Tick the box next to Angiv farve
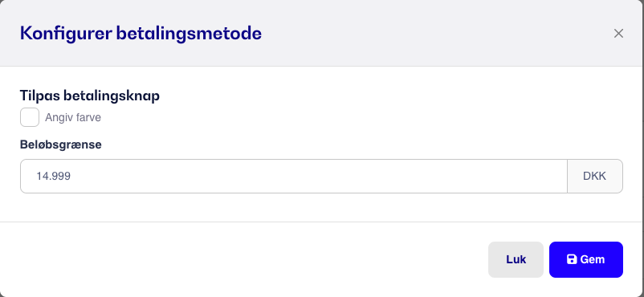This screenshot has height=297, width=644. tap(30, 117)
